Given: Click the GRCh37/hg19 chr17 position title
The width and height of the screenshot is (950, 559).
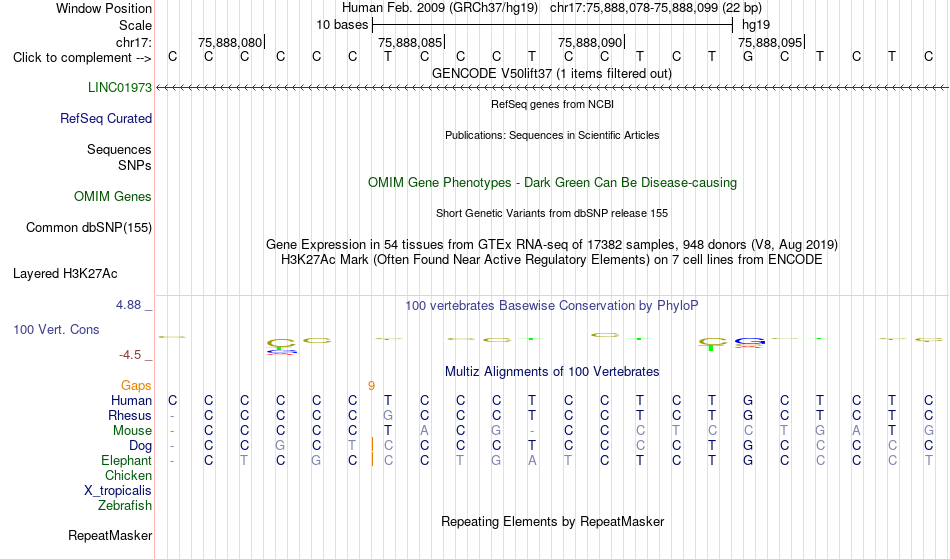Looking at the screenshot, I should tap(552, 8).
